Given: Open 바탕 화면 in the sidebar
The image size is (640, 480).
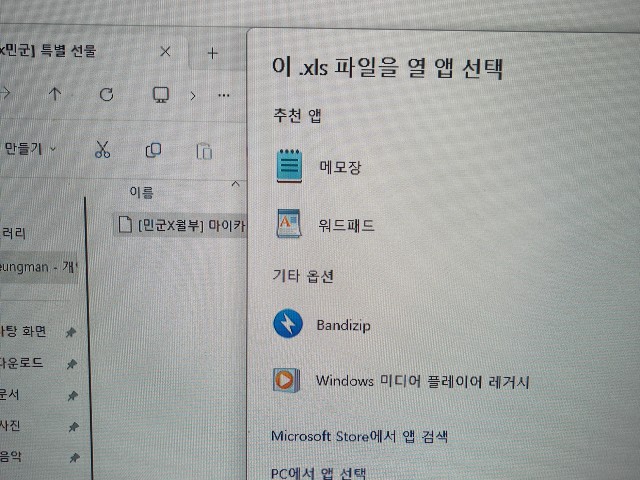Looking at the screenshot, I should 23,331.
